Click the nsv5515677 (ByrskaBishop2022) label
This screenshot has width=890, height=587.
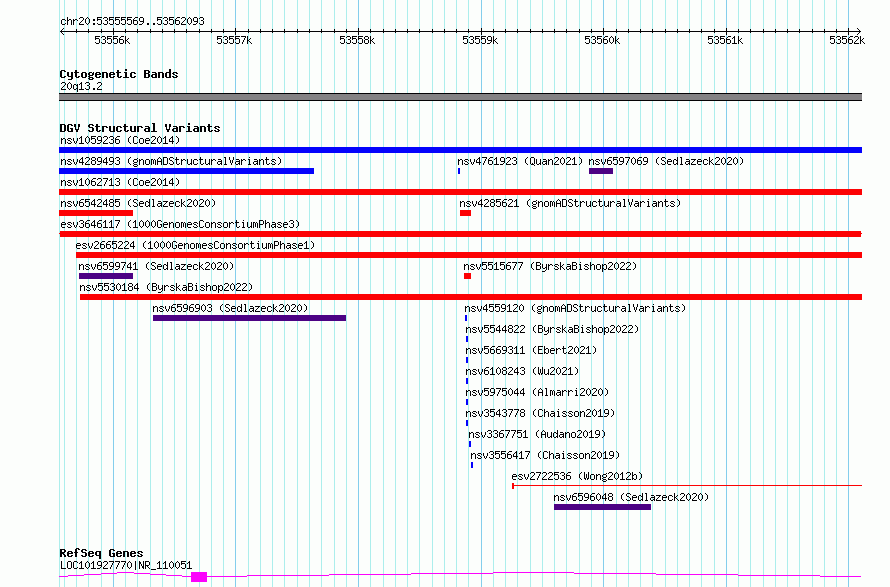(550, 266)
